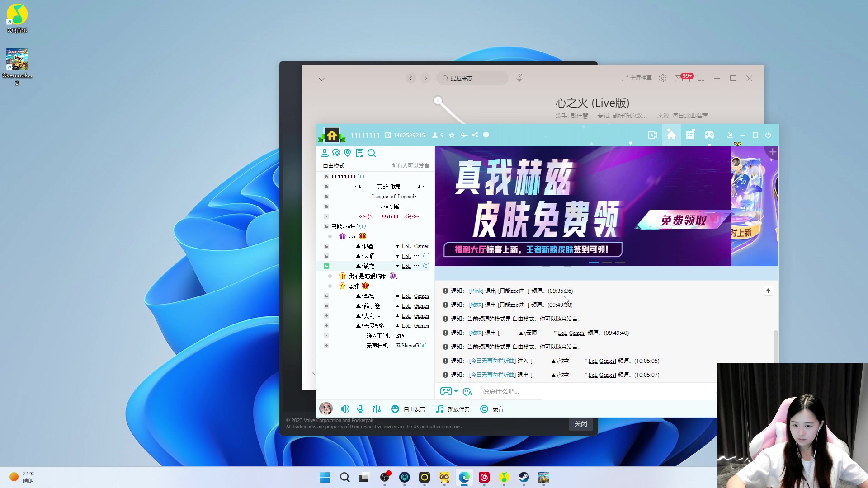Open the location pin icon in sidebar
Image resolution: width=868 pixels, height=488 pixels.
(x=347, y=153)
